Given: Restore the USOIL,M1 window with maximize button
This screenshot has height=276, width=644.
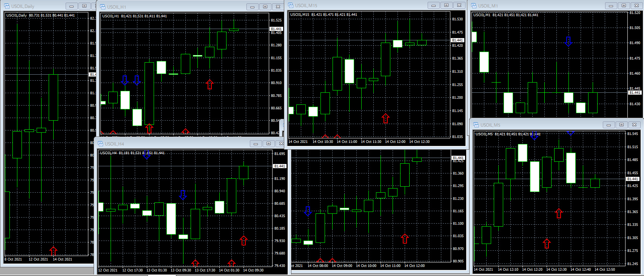Looking at the screenshot, I should pyautogui.click(x=624, y=6).
